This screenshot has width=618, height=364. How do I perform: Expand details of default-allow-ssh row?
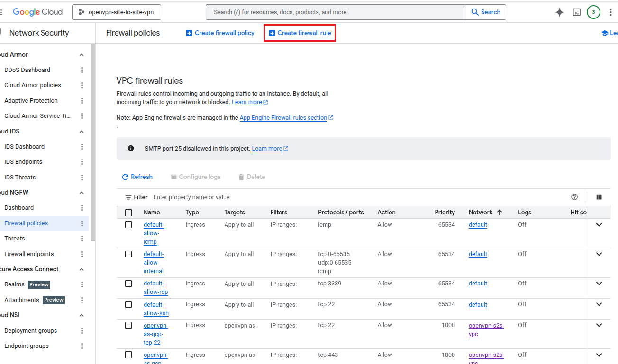point(599,304)
